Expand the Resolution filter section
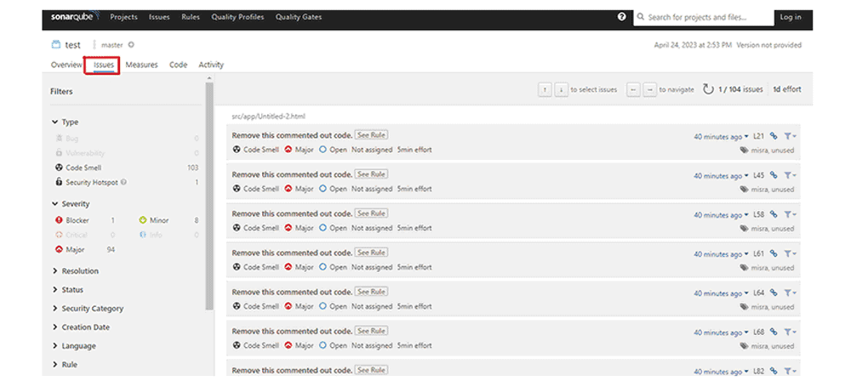868x381 pixels. [80, 271]
